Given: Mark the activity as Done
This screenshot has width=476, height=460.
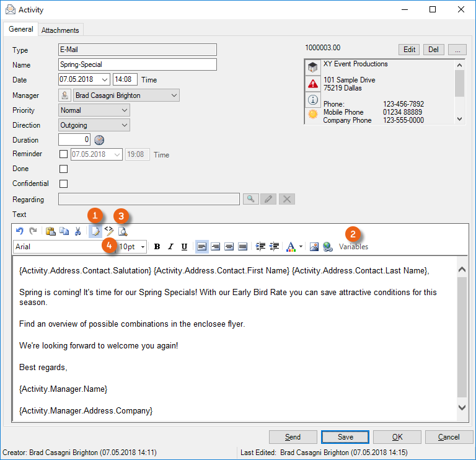Looking at the screenshot, I should click(x=63, y=169).
